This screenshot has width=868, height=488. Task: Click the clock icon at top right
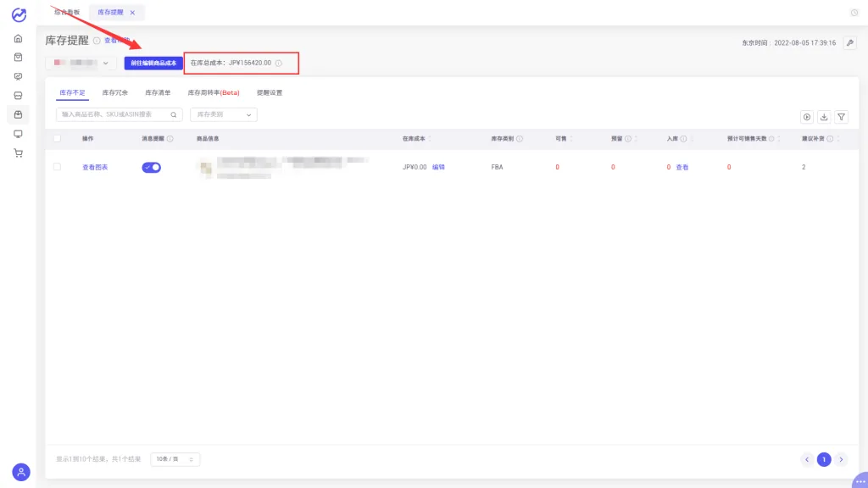pos(854,12)
